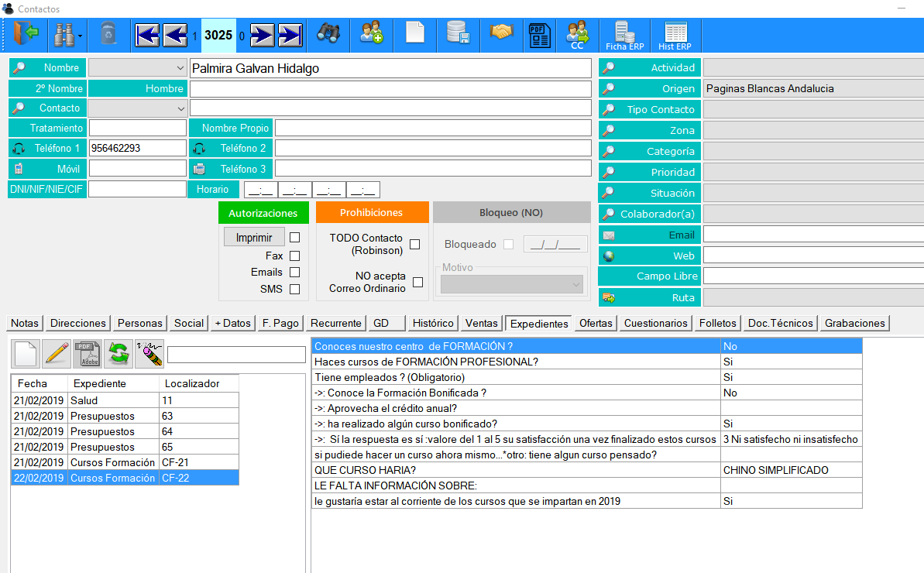
Task: Tick the NO acepta Correo Ordinario checkbox
Action: (417, 282)
